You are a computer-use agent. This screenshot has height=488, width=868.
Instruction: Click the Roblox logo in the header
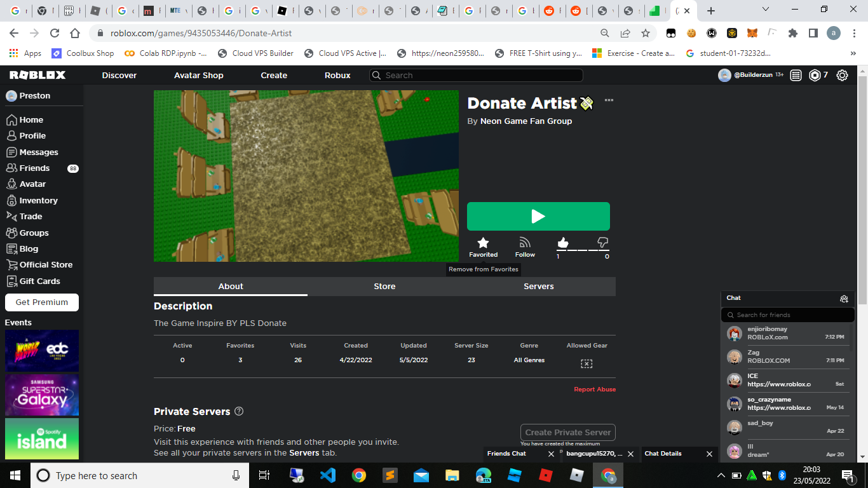click(37, 75)
